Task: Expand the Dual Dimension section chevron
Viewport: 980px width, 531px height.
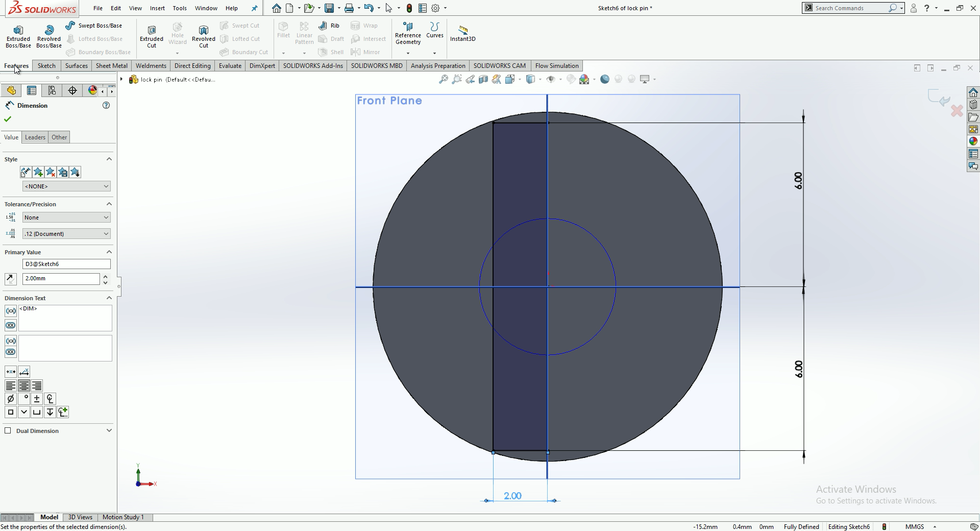Action: coord(109,431)
